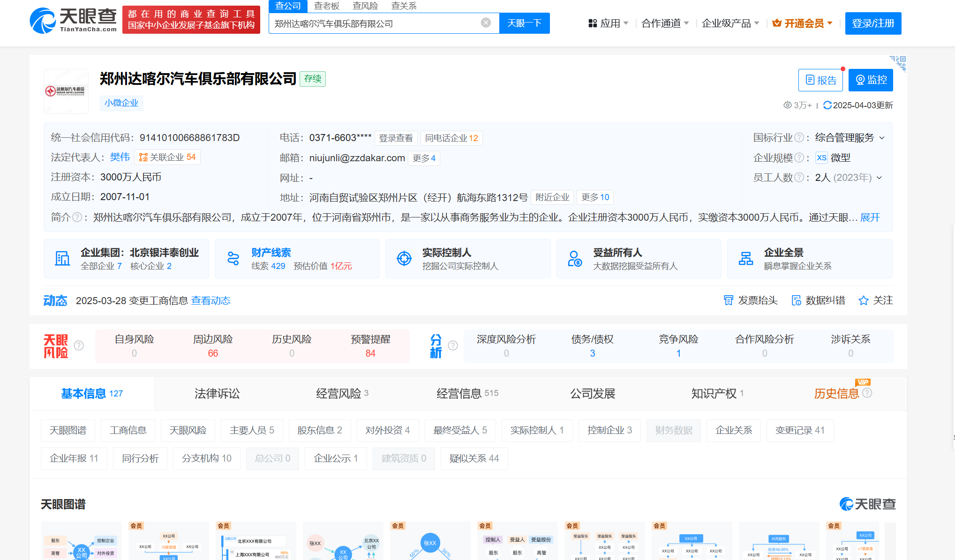Expand the 综合管理服务 industry chevron

point(882,138)
